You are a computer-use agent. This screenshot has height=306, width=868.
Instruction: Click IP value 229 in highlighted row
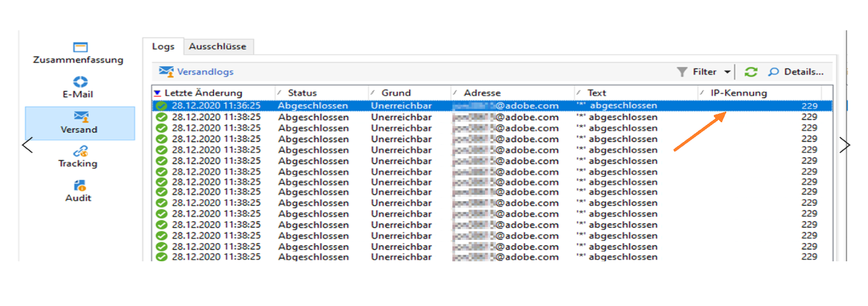point(809,105)
